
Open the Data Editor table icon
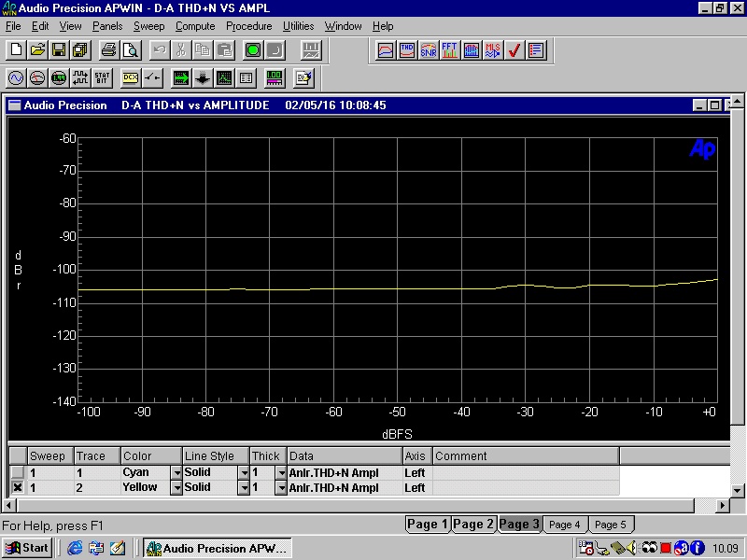pyautogui.click(x=247, y=78)
